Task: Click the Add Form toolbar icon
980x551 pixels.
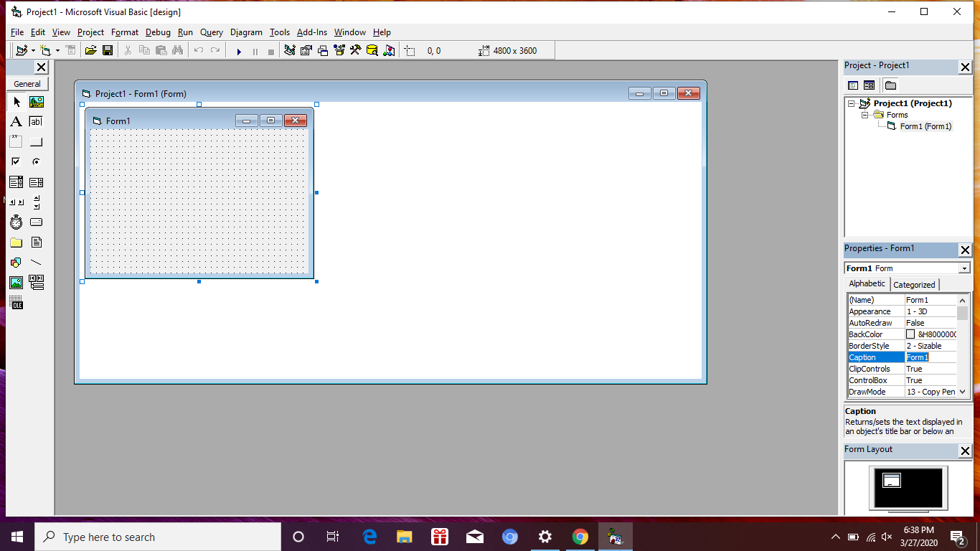Action: (x=46, y=50)
